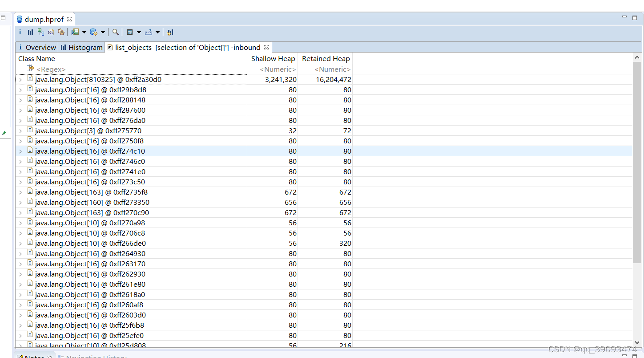Select the dump.hprof editor tab

coord(44,19)
